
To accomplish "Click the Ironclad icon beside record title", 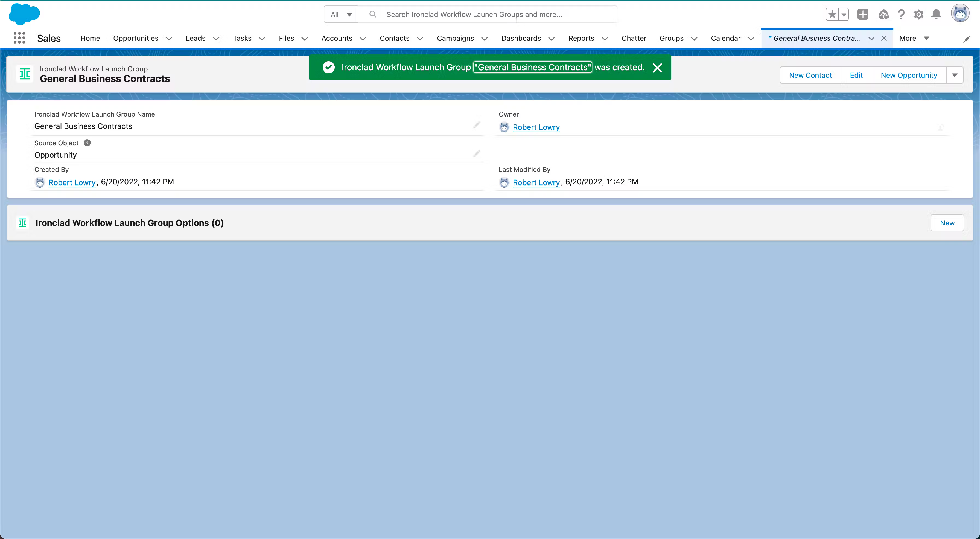I will coord(24,74).
